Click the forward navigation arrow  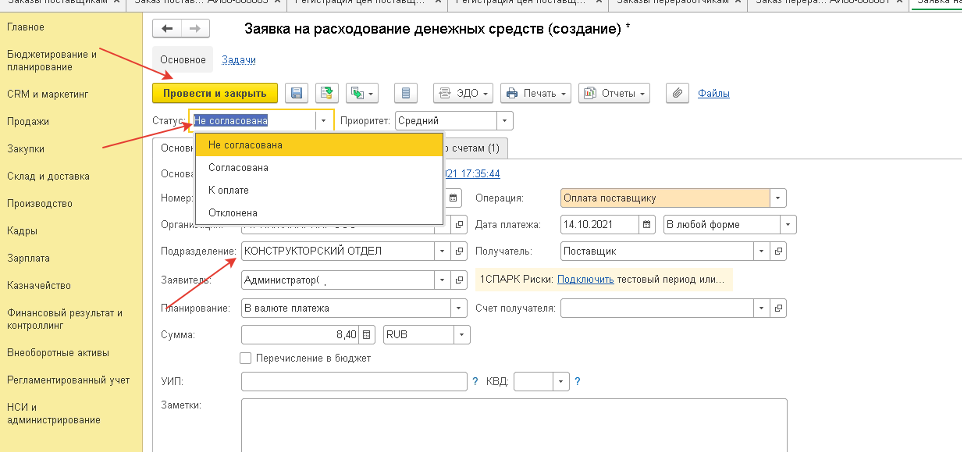click(x=194, y=29)
